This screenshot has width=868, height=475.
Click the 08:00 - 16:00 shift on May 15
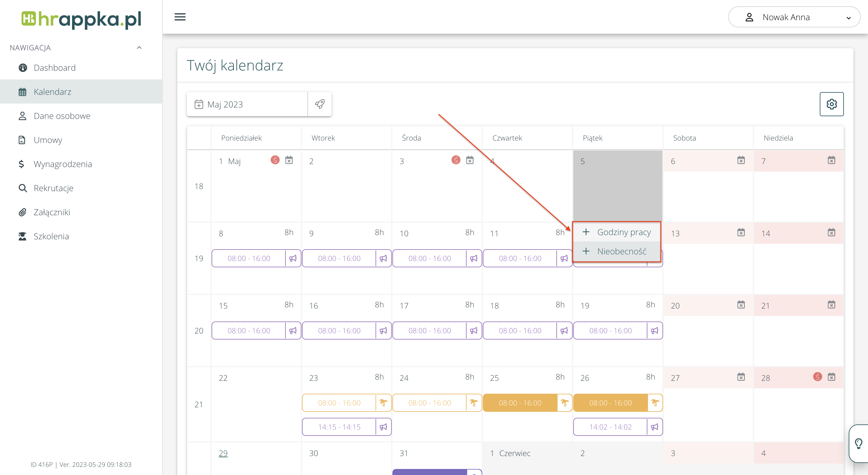(249, 331)
